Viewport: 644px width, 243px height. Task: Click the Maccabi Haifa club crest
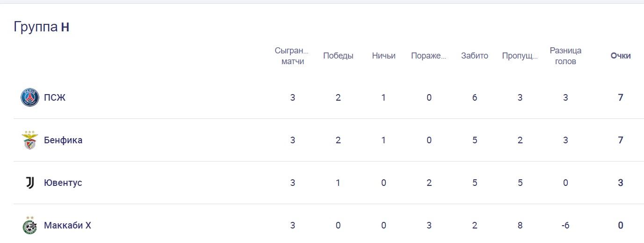tap(30, 225)
